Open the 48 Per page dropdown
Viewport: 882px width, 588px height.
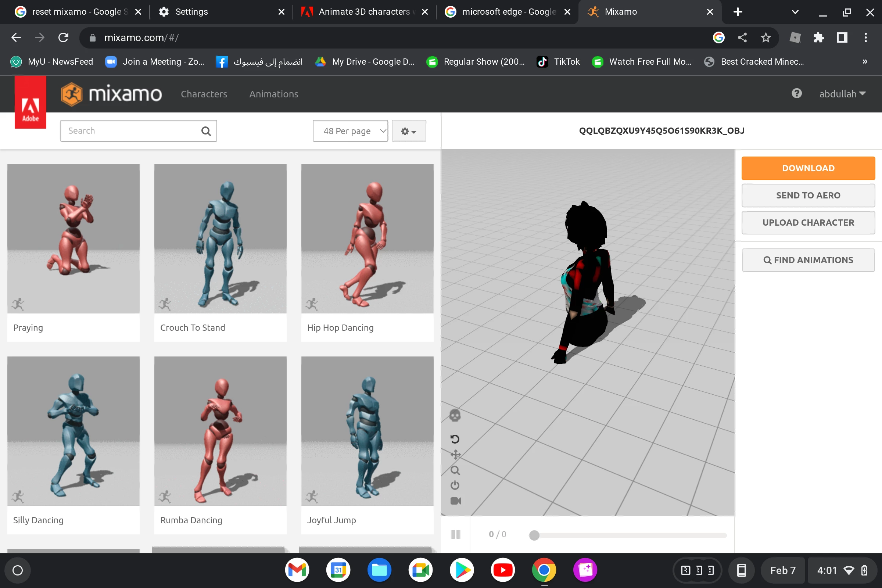(x=350, y=131)
